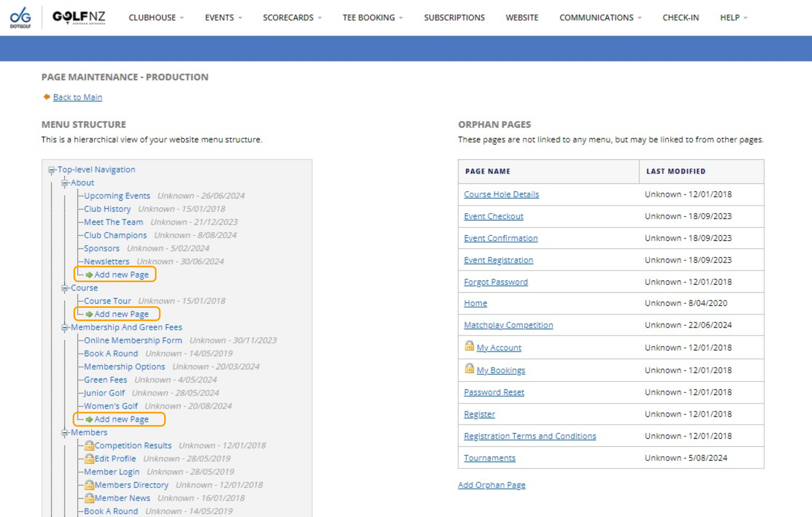
Task: Click the Last Modified column header
Action: 676,171
